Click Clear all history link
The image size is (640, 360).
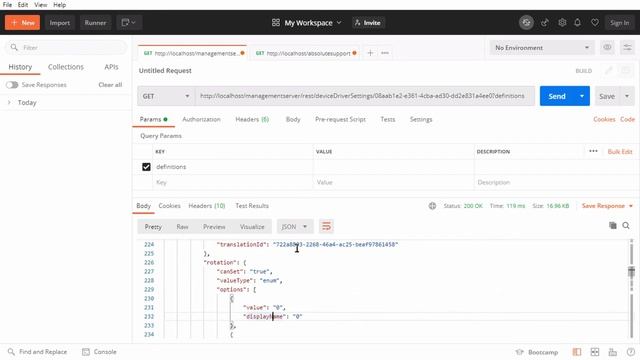(x=110, y=84)
